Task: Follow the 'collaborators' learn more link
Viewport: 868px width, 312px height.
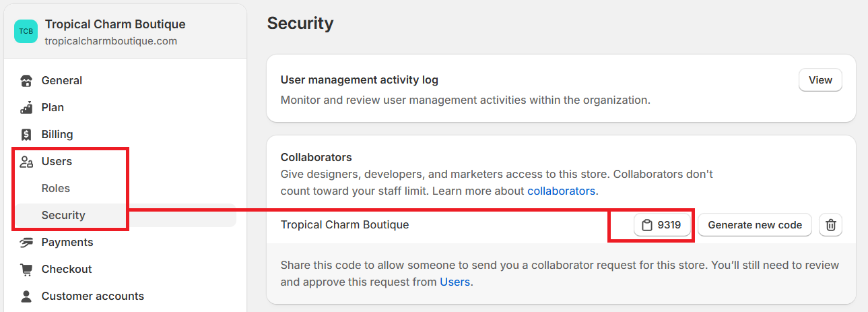Action: [x=561, y=191]
